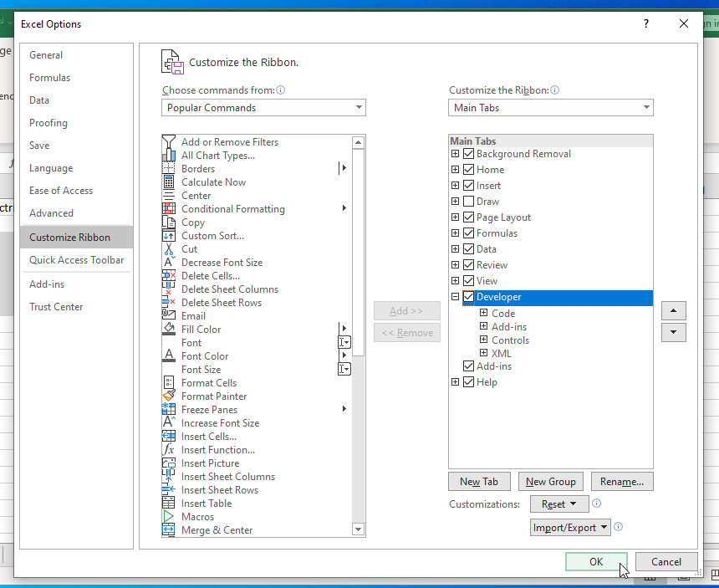Open the Import/Export dropdown
Viewport: 719px width, 588px height.
click(570, 528)
